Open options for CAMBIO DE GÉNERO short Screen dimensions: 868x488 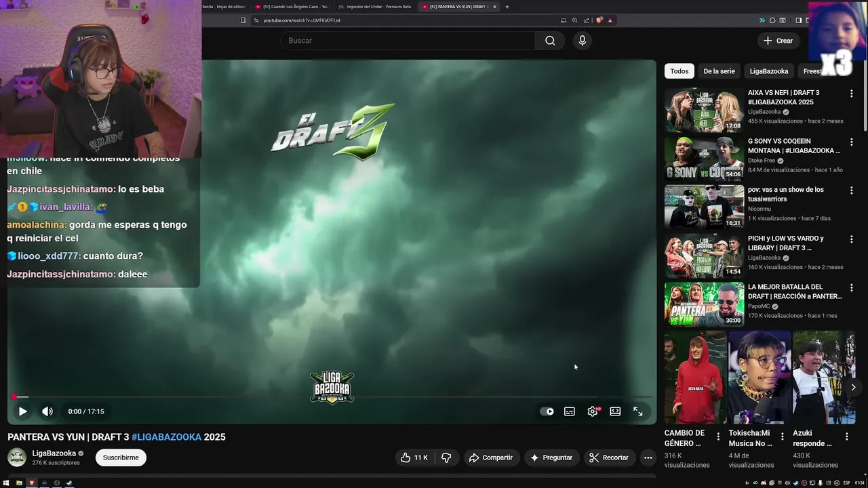click(x=718, y=437)
